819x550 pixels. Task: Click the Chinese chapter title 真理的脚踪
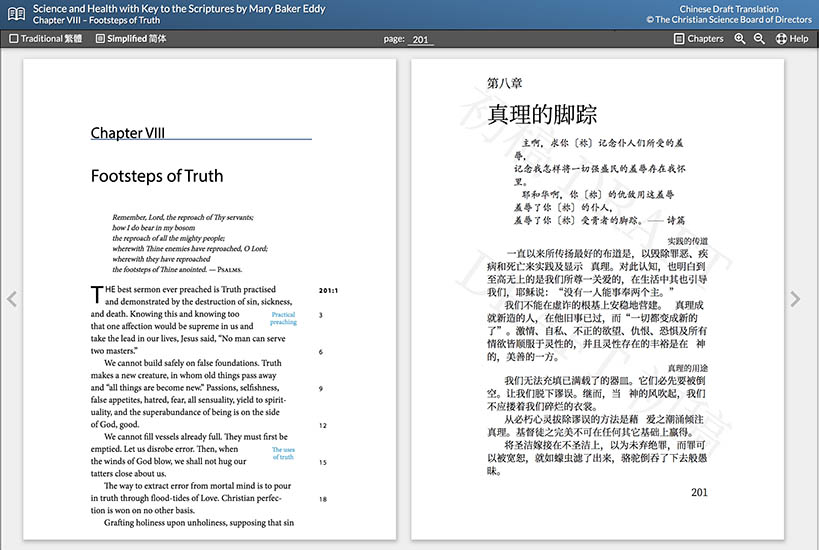(x=534, y=114)
